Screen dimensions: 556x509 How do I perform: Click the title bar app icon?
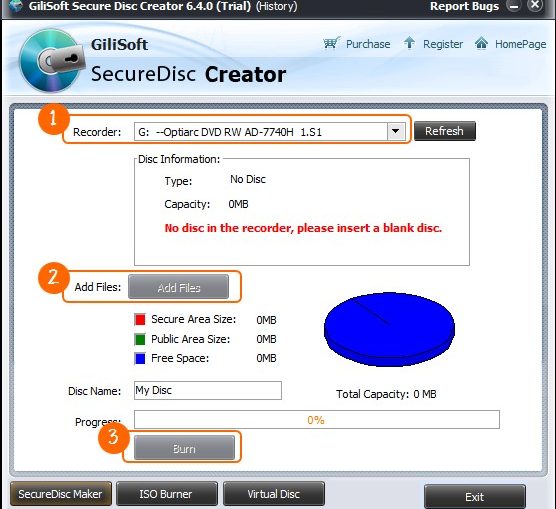[16, 6]
